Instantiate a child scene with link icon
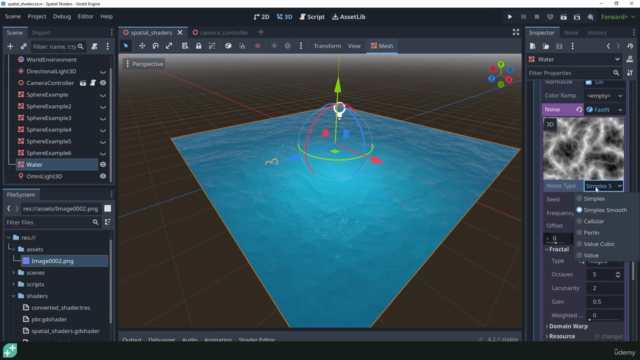Screen dimensions: 640x360 pos(24,47)
